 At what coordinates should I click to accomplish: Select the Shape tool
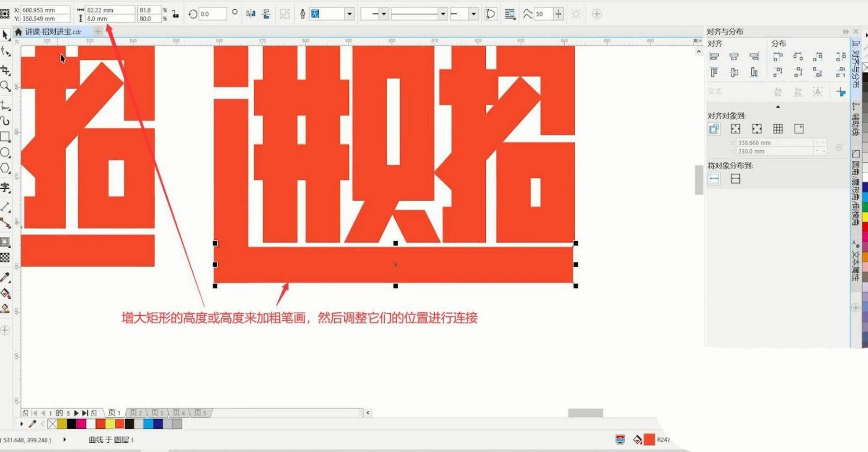coord(5,52)
